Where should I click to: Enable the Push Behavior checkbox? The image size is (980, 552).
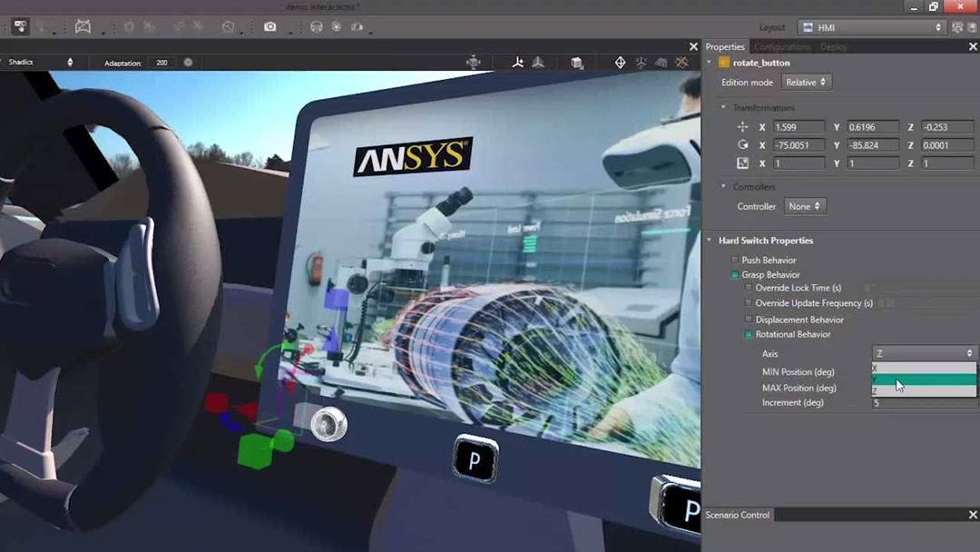734,260
